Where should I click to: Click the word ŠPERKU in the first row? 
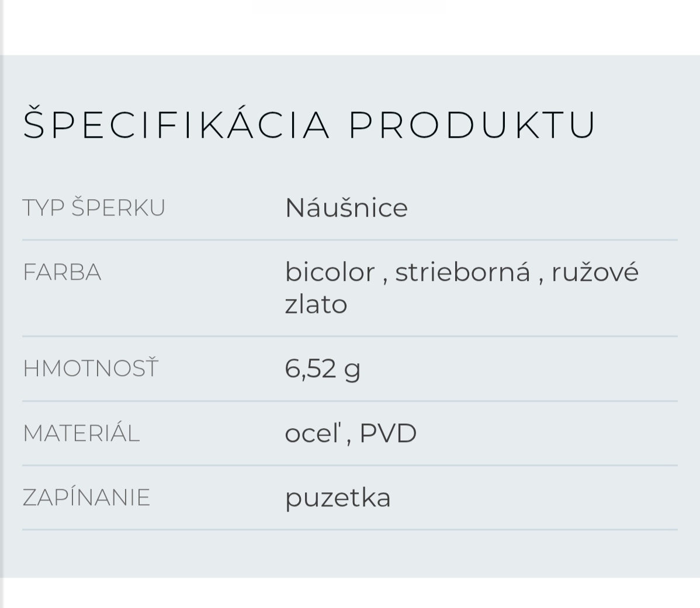118,208
